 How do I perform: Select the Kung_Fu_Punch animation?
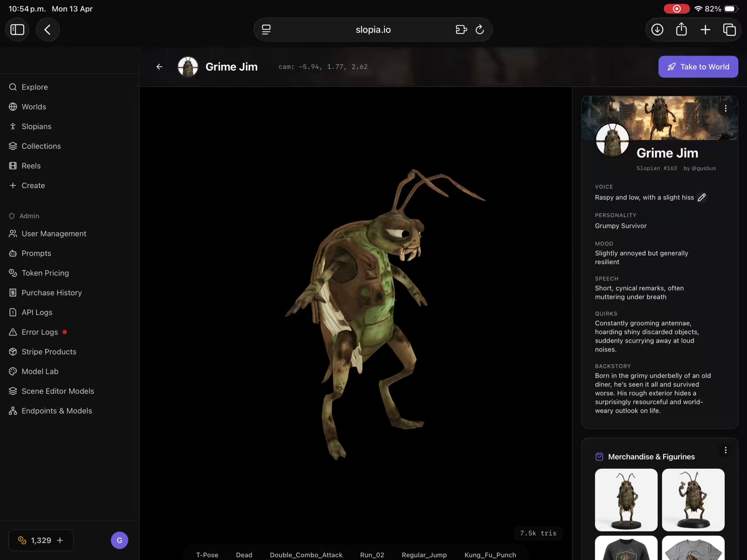490,555
